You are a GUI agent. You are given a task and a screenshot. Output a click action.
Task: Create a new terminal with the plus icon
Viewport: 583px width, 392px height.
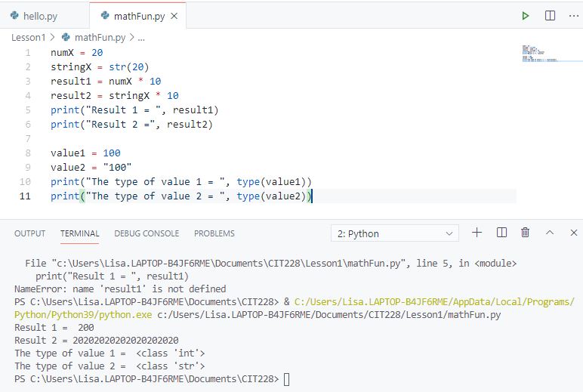(x=477, y=233)
